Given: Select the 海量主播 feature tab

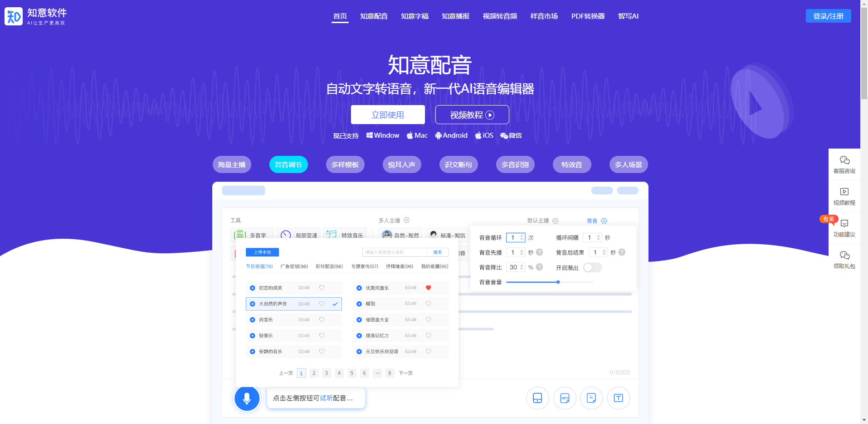Looking at the screenshot, I should tap(232, 164).
